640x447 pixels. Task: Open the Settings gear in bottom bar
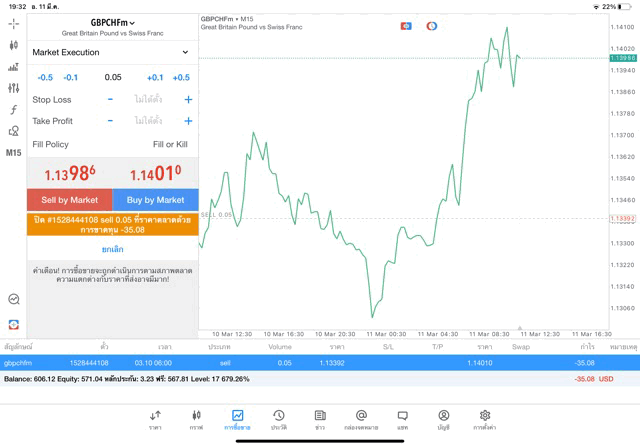[485, 419]
